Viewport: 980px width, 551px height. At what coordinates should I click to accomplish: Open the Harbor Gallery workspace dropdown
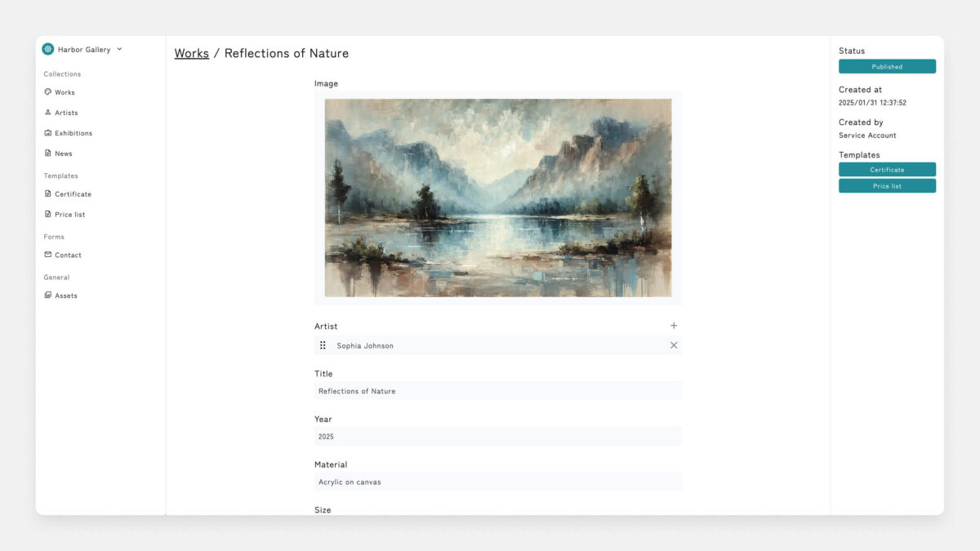pos(119,48)
